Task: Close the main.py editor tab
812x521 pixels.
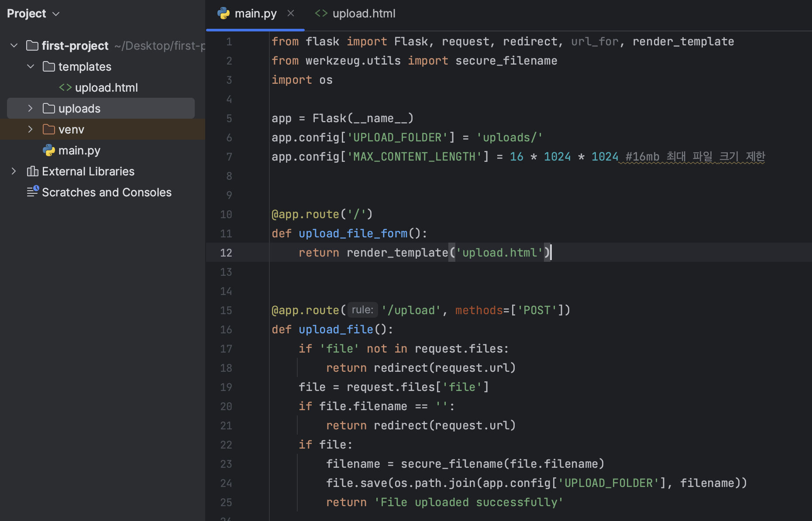Action: pos(291,14)
